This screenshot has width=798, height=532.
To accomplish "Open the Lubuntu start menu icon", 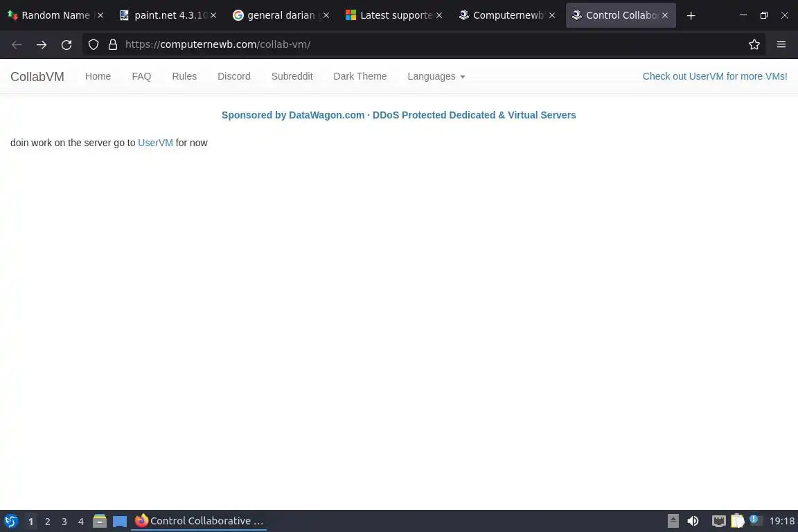I will [x=10, y=522].
